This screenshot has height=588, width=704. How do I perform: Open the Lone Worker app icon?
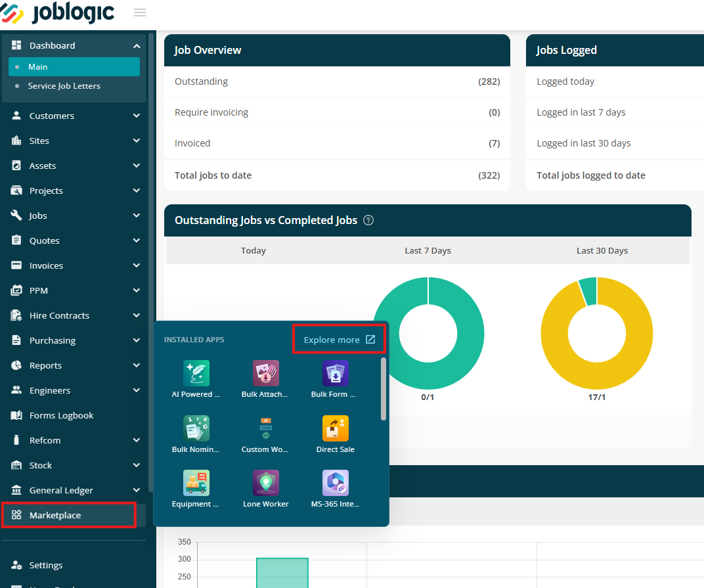[266, 483]
